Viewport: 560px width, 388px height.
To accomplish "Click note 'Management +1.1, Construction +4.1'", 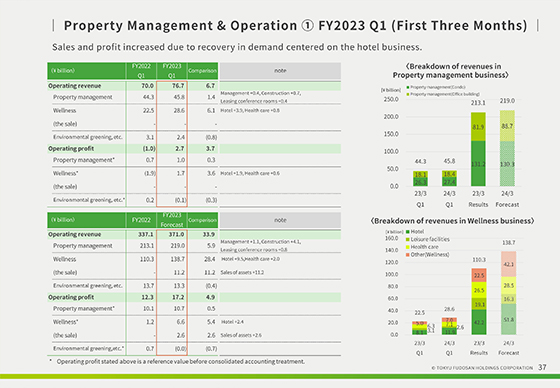I will coord(261,242).
